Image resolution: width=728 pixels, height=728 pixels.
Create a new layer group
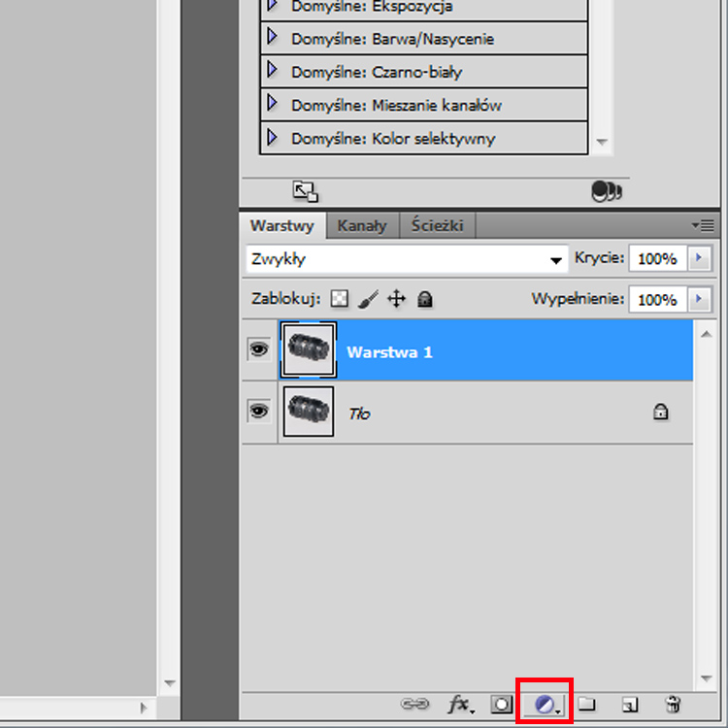[x=586, y=704]
